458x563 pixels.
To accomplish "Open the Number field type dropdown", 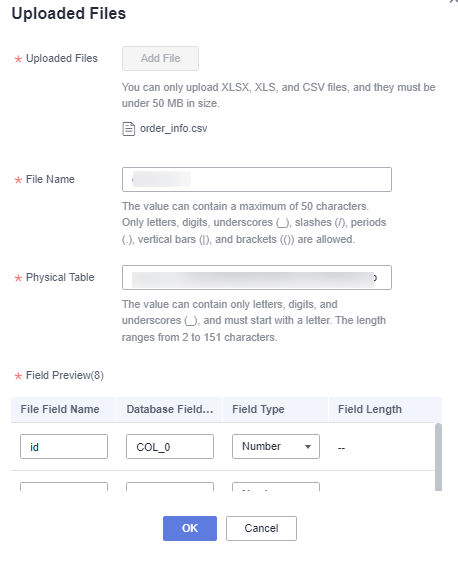I will point(276,446).
